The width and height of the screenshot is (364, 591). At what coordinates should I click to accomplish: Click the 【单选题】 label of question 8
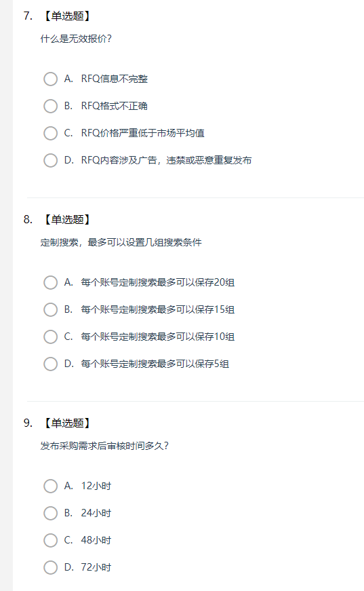click(66, 220)
